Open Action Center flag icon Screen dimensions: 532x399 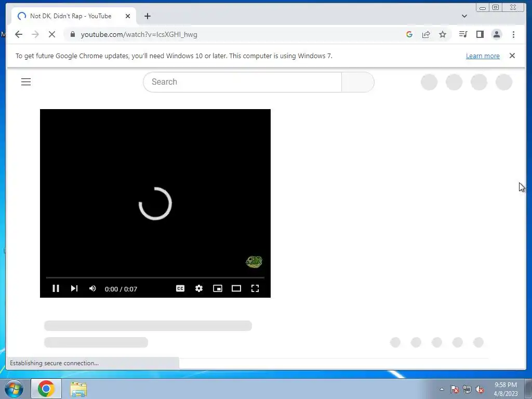tap(454, 389)
